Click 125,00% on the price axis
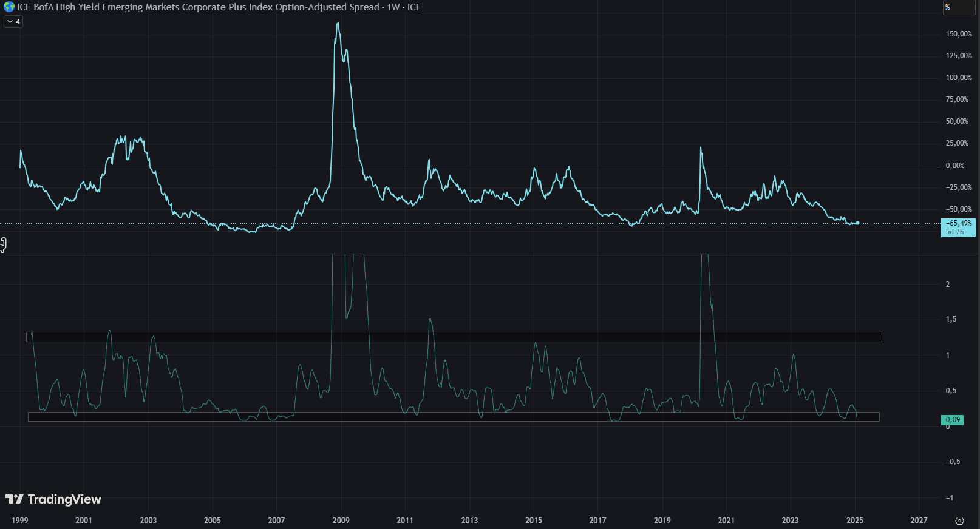This screenshot has height=529, width=980. tap(959, 56)
